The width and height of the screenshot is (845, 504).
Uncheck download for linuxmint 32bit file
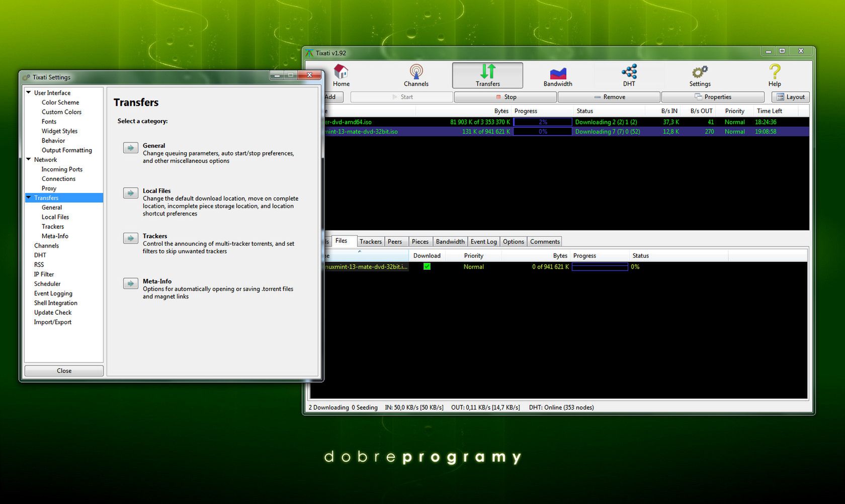pos(427,267)
